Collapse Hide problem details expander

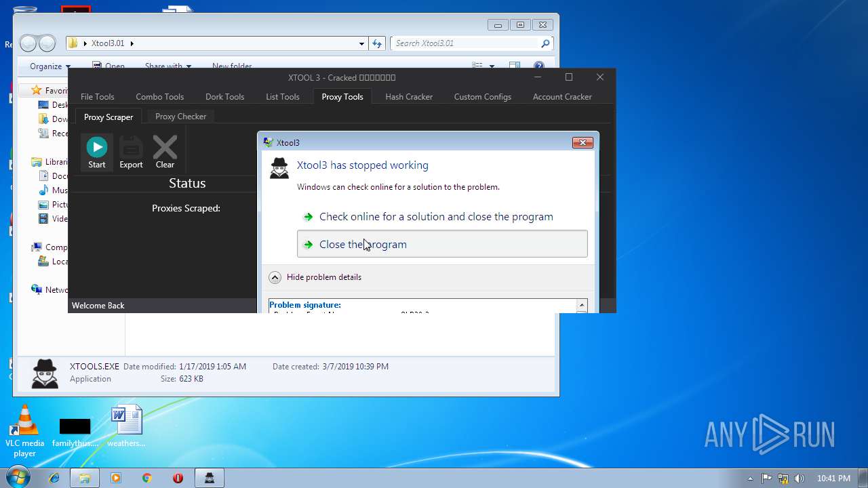pyautogui.click(x=315, y=277)
